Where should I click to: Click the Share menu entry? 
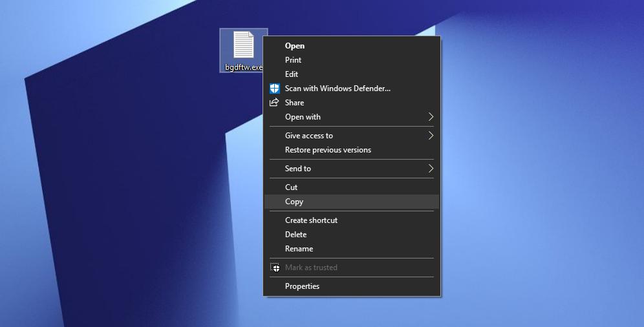(x=352, y=103)
